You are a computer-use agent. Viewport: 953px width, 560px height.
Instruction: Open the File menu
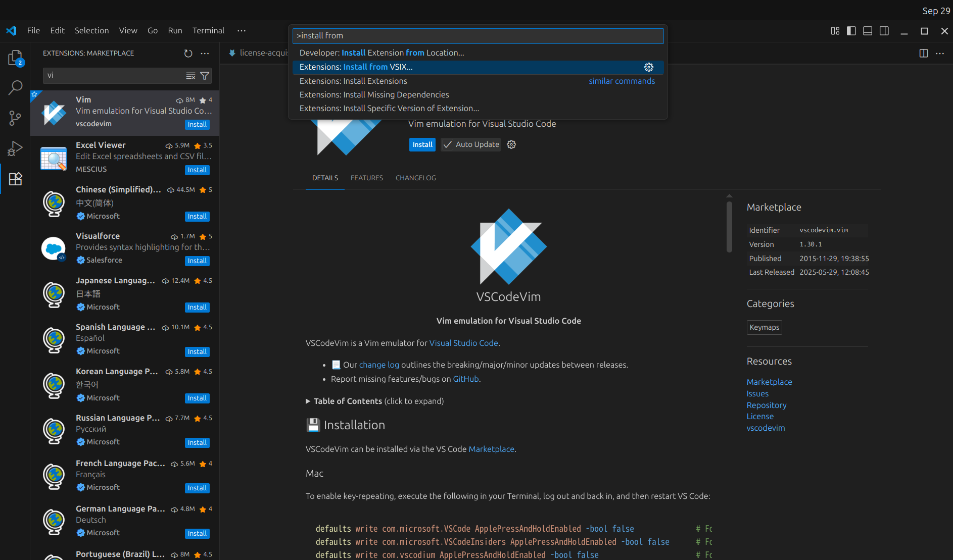33,30
